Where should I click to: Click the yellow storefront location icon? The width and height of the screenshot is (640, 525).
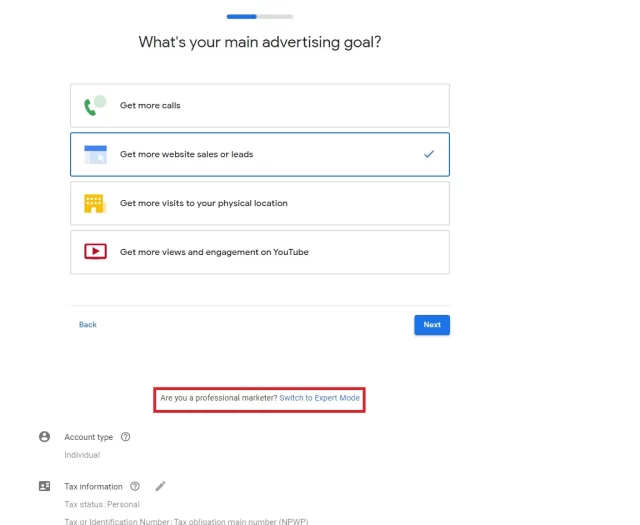pyautogui.click(x=94, y=203)
